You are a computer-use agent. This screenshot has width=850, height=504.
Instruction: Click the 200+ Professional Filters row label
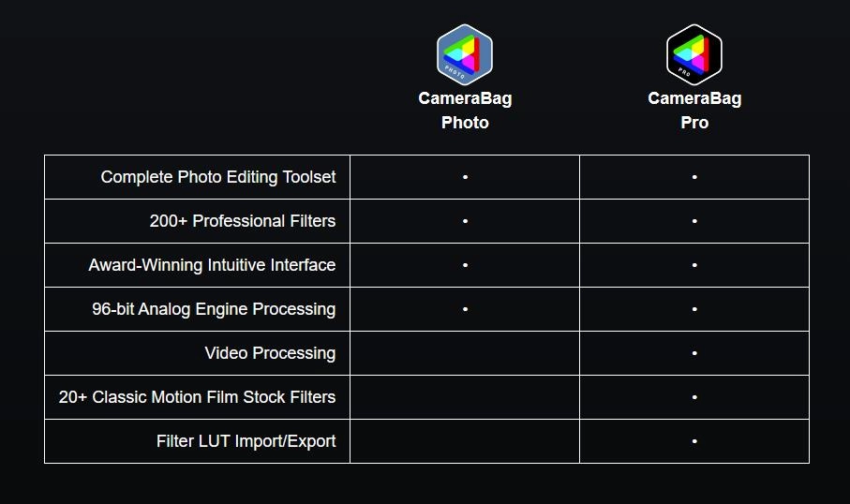click(243, 221)
